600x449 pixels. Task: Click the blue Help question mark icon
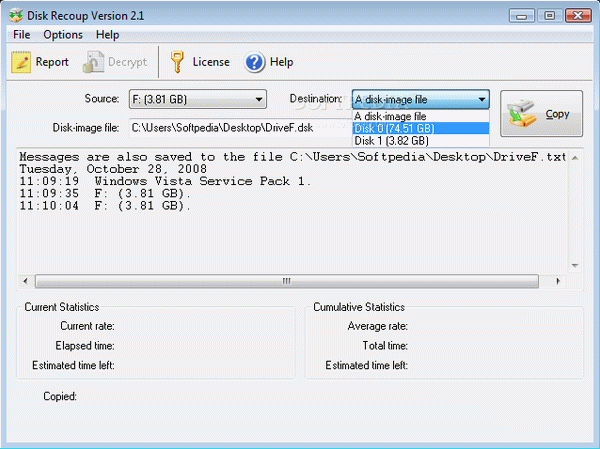point(254,62)
